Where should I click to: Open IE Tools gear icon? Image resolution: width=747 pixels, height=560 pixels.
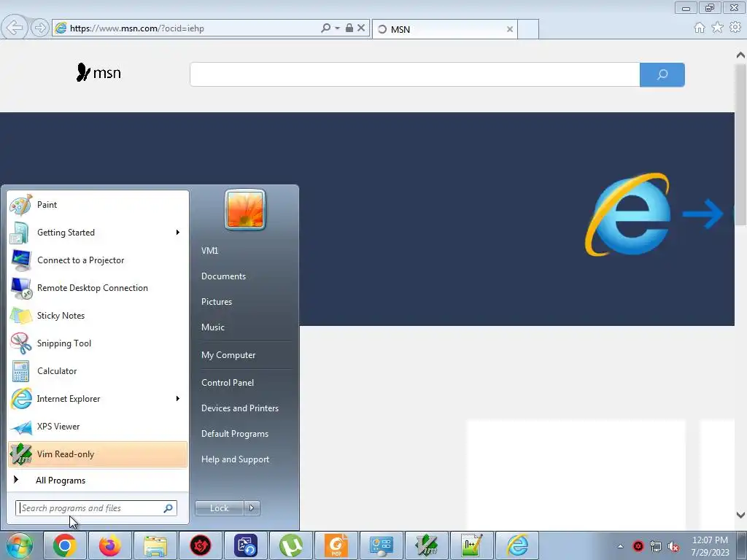[735, 28]
